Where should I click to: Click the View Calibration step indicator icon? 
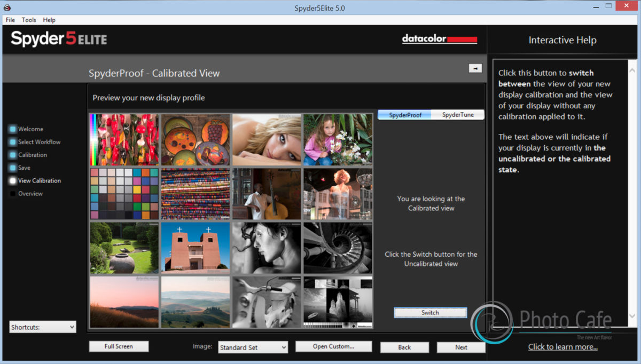pyautogui.click(x=13, y=181)
